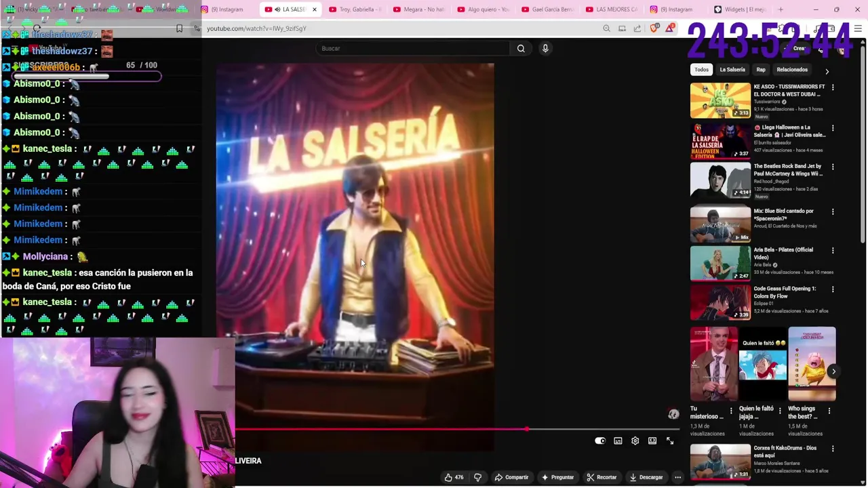Screen dimensions: 868x488
Task: Select the La Salsería filter chip
Action: (x=732, y=70)
